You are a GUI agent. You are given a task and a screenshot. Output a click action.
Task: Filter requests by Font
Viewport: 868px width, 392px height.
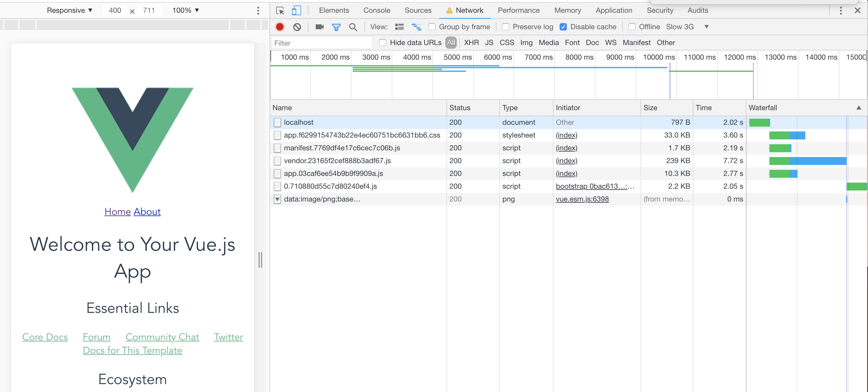[x=572, y=43]
